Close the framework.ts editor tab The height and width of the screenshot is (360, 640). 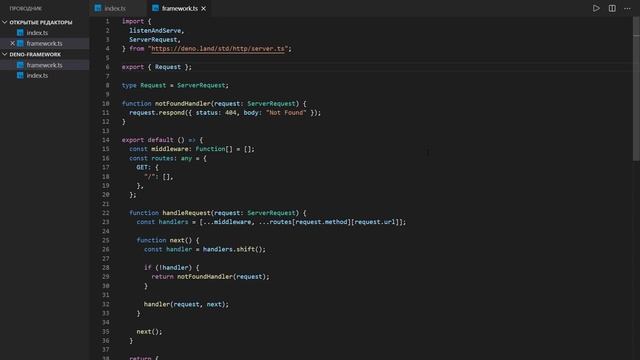(203, 8)
